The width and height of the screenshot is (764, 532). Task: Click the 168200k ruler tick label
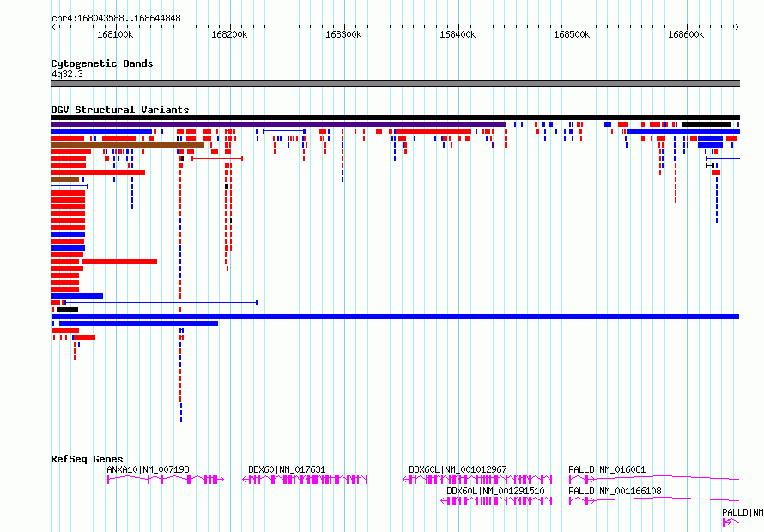[229, 34]
